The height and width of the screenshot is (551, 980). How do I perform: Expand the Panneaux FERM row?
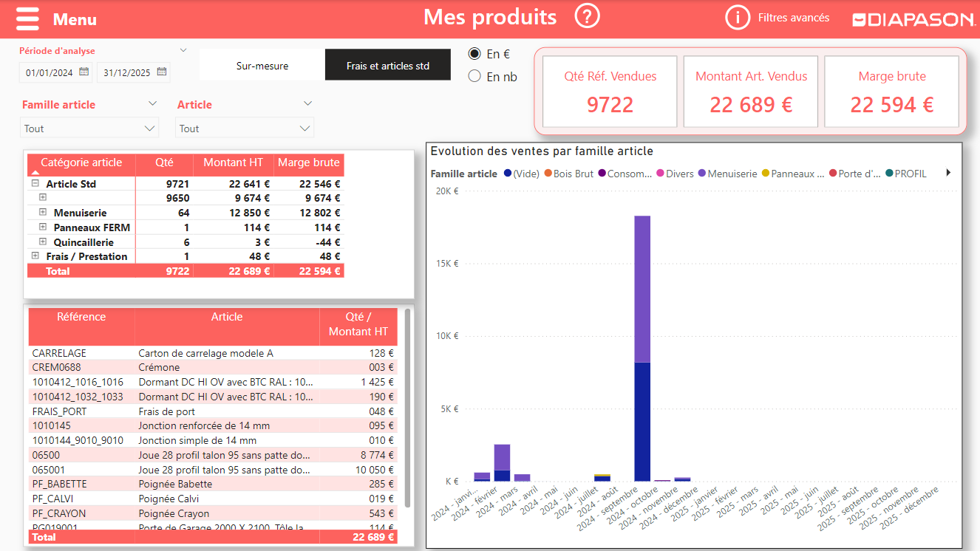point(43,227)
